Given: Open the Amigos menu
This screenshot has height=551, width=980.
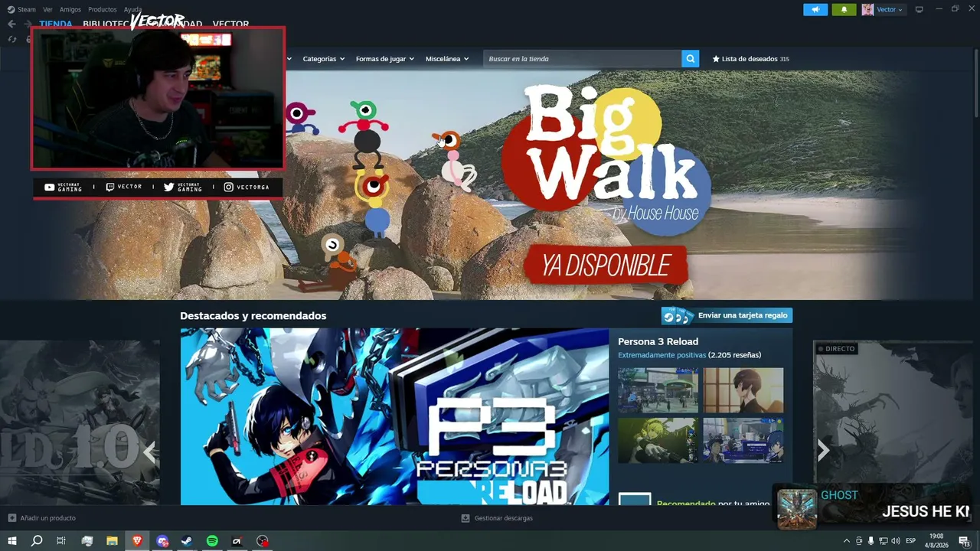Looking at the screenshot, I should [70, 9].
